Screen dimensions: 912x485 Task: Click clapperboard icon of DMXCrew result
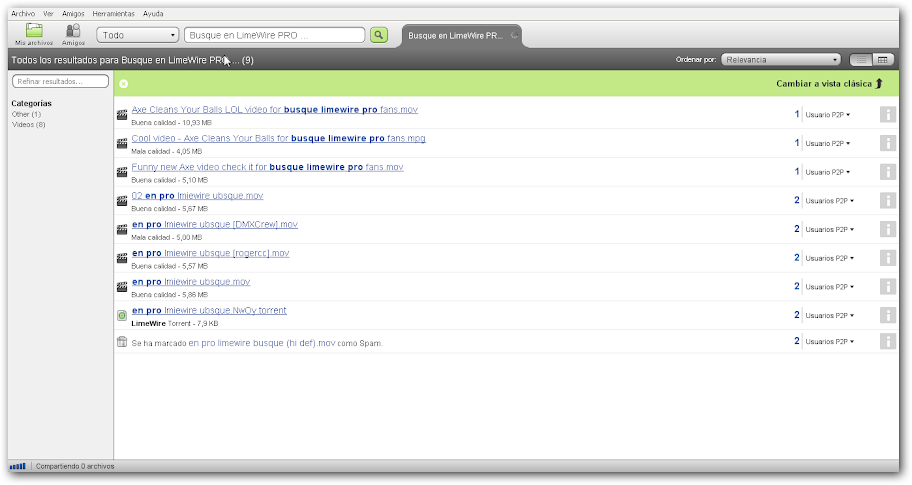click(122, 229)
